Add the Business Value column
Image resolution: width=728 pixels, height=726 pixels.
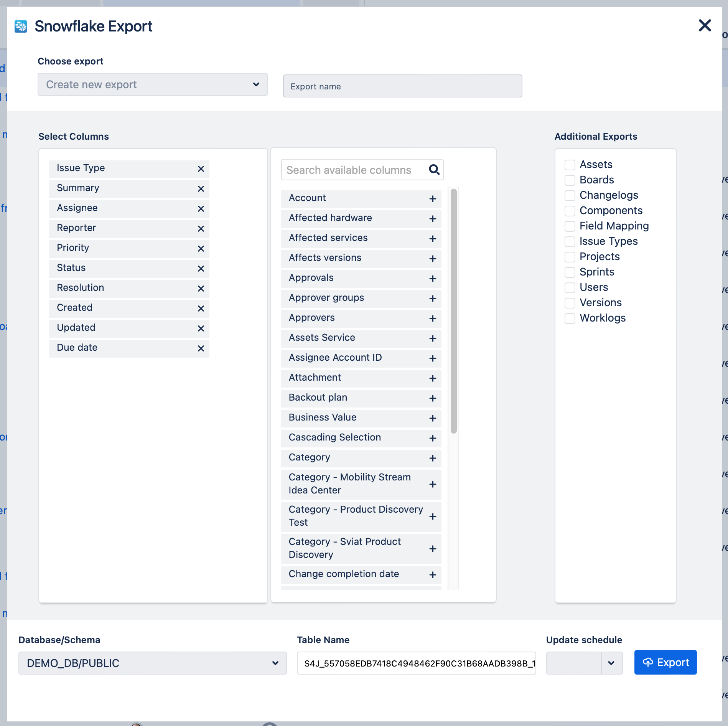coord(433,418)
